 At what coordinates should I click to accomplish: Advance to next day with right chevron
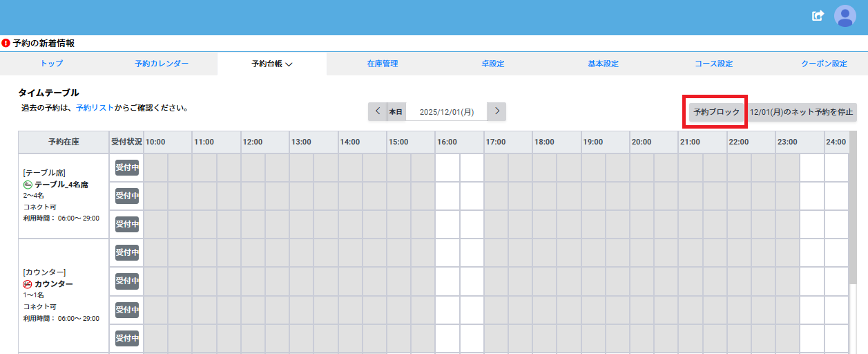pyautogui.click(x=496, y=111)
